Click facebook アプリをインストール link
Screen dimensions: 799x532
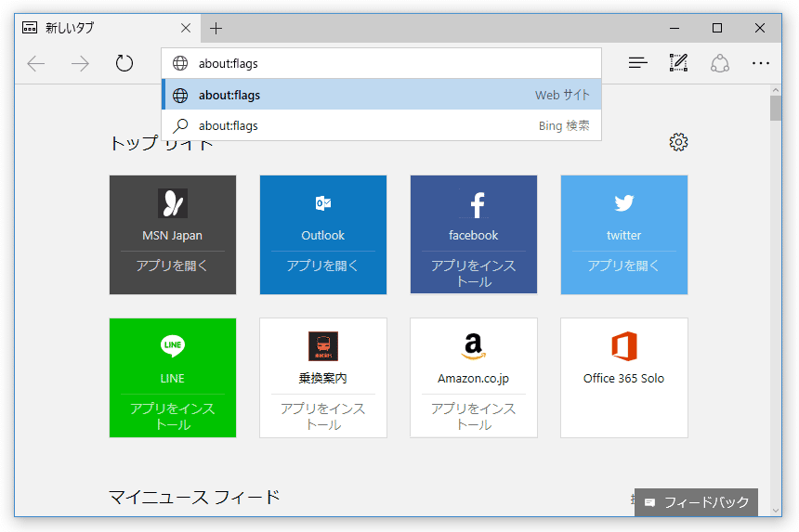[474, 273]
